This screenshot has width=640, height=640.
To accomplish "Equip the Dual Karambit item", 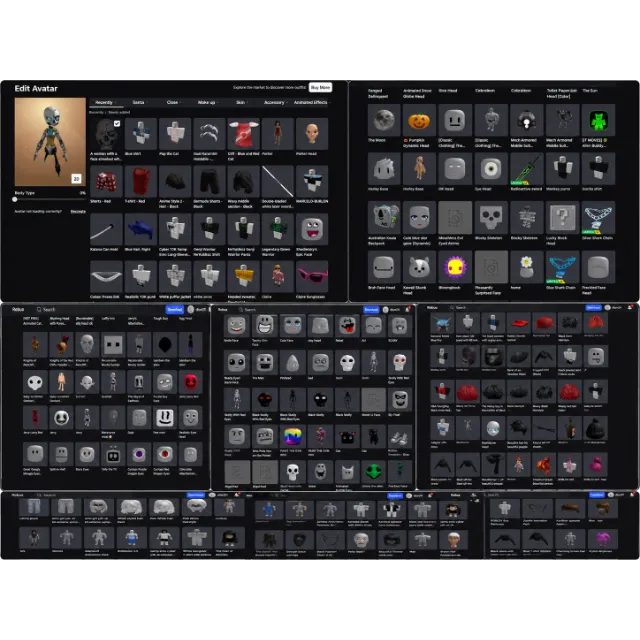I will [209, 133].
